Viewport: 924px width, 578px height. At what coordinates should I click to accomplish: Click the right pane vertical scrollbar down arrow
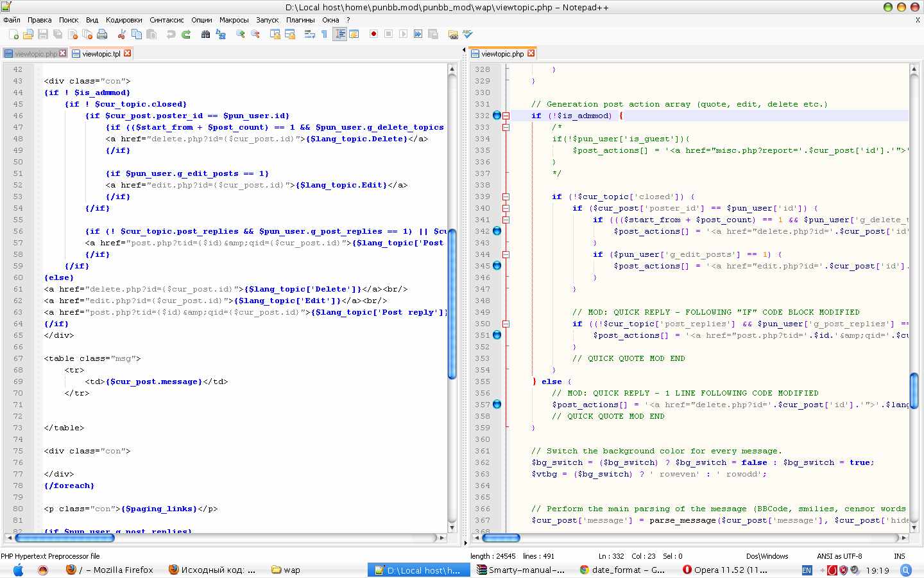pos(914,527)
